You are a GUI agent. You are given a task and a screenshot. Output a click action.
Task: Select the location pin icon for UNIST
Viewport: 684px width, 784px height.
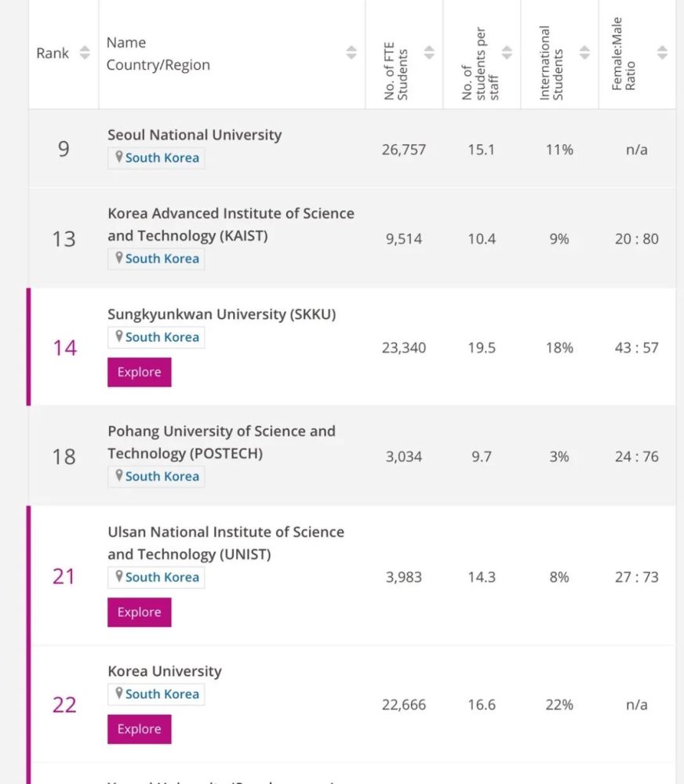click(x=119, y=577)
